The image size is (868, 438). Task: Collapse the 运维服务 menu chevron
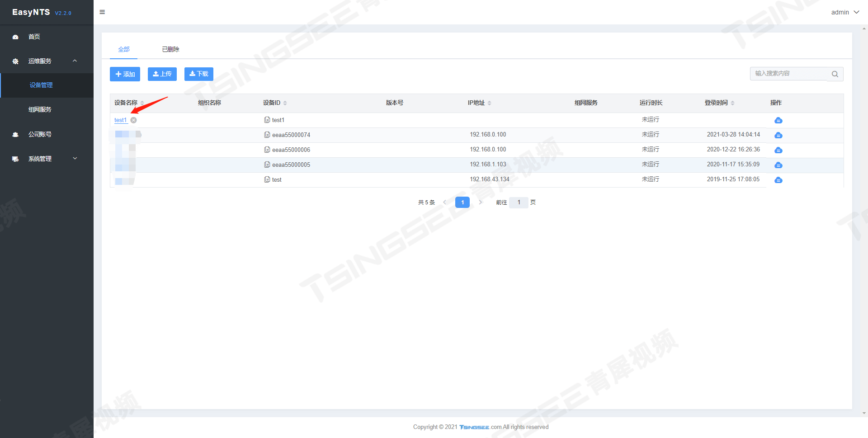75,61
